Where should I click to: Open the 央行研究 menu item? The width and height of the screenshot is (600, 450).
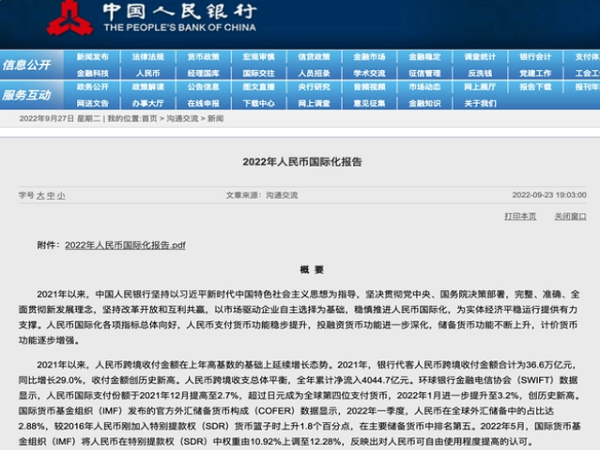314,87
